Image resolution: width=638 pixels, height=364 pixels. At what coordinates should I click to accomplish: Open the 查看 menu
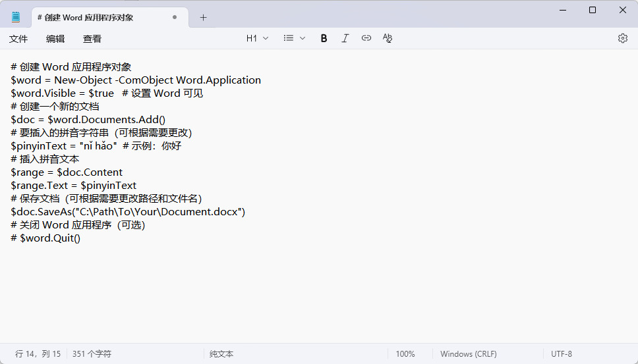92,39
